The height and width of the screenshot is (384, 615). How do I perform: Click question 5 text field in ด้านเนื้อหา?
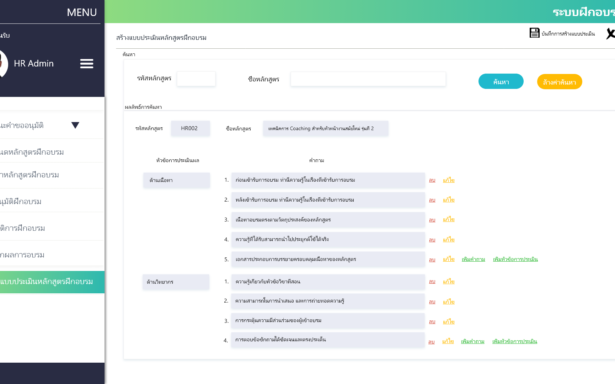coord(328,259)
